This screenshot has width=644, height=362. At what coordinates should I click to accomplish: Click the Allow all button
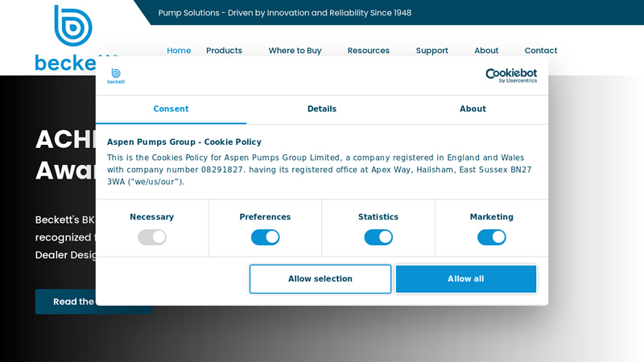click(466, 279)
